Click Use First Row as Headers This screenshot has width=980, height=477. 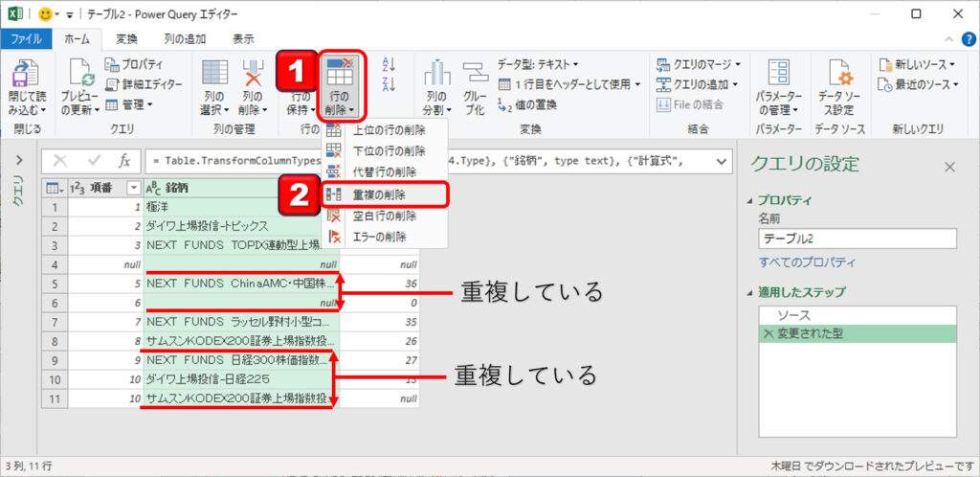(x=569, y=83)
